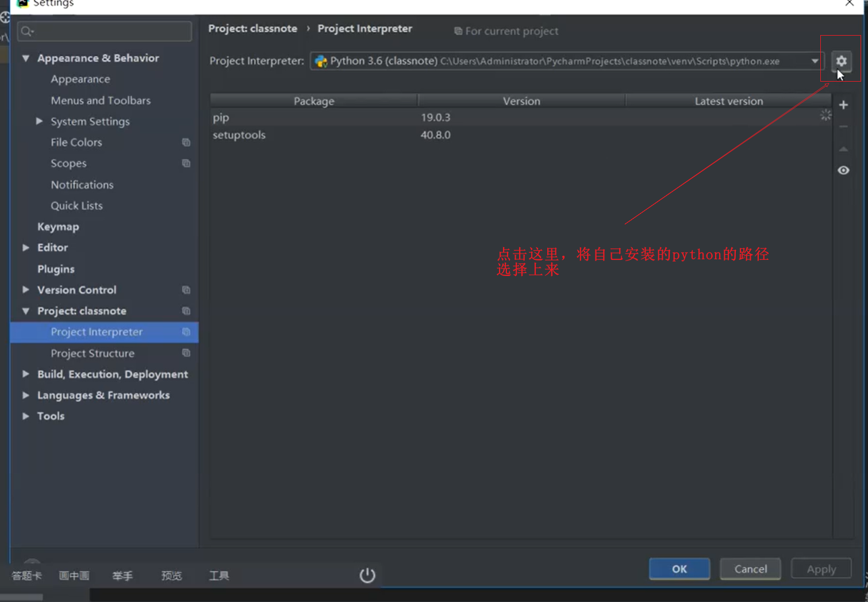This screenshot has height=602, width=868.
Task: Select Scopes settings
Action: pyautogui.click(x=68, y=163)
